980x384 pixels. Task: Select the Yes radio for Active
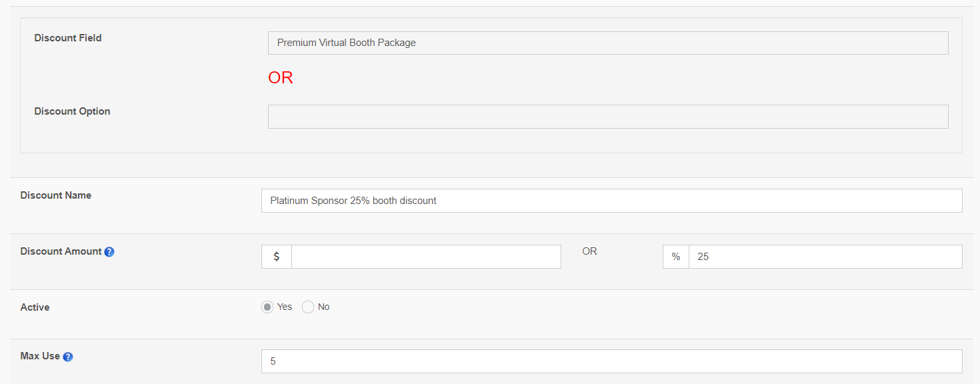(267, 307)
